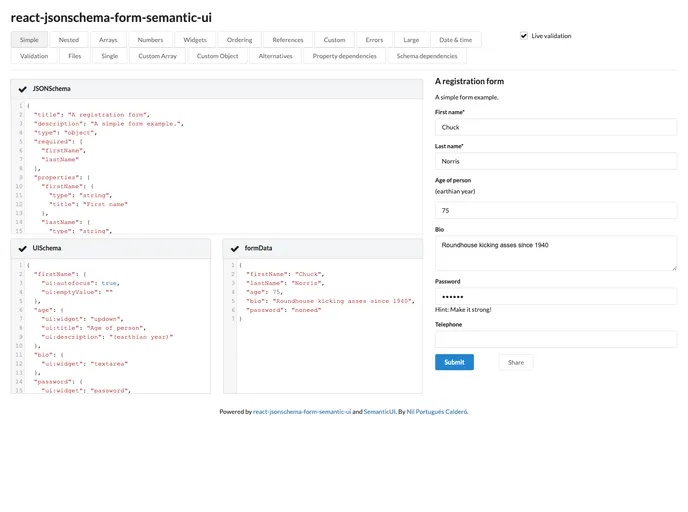Click the "ui:widget": "textarea" line

click(85, 364)
